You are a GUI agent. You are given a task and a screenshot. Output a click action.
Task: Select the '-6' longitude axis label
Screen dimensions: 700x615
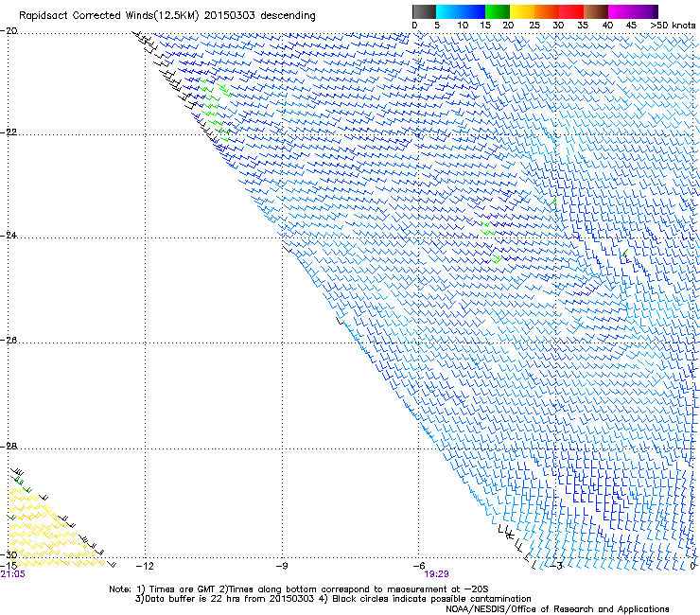click(419, 566)
